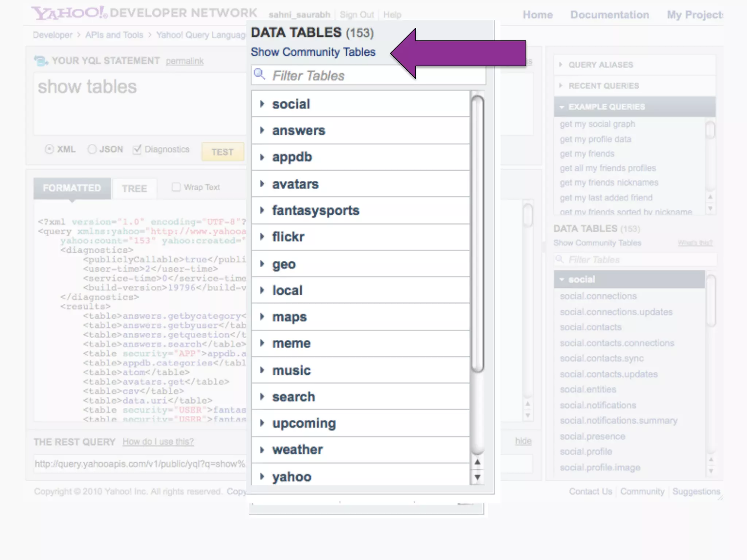747x560 pixels.
Task: Click Show Community Tables link
Action: point(313,52)
